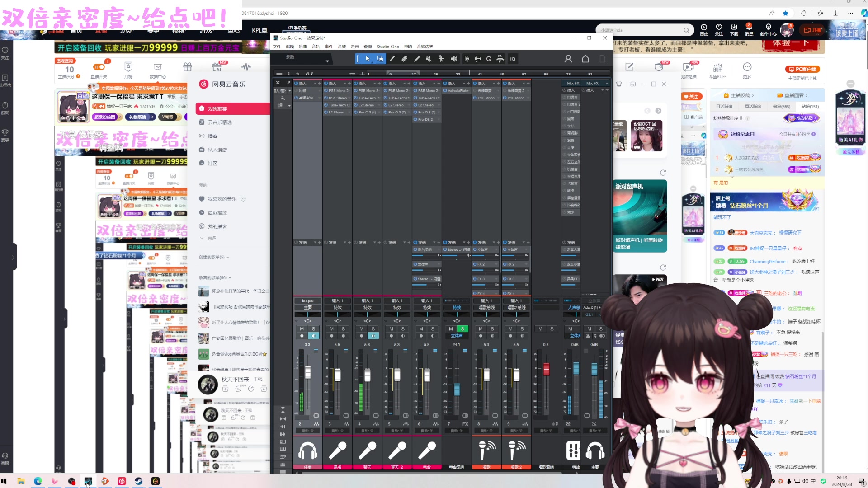868x488 pixels.
Task: Detach the mixer using the arrow icon
Action: coord(288,83)
